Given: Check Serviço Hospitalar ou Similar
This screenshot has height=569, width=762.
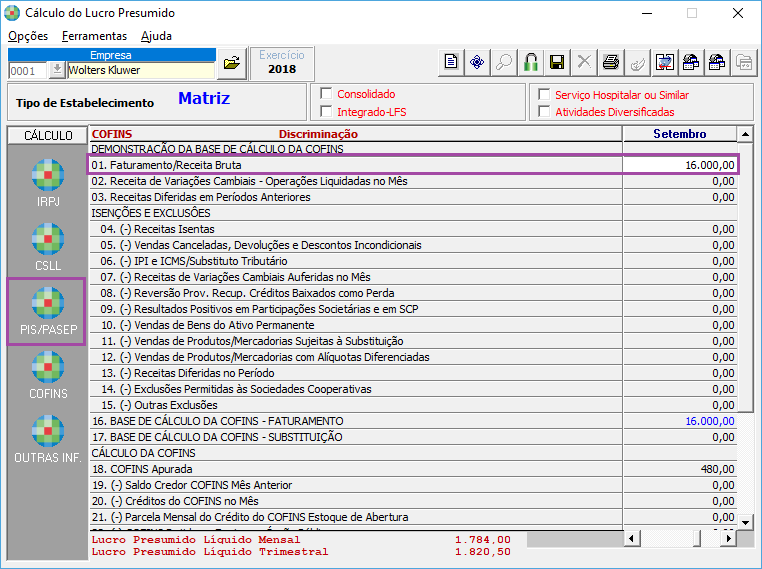Looking at the screenshot, I should (x=544, y=94).
